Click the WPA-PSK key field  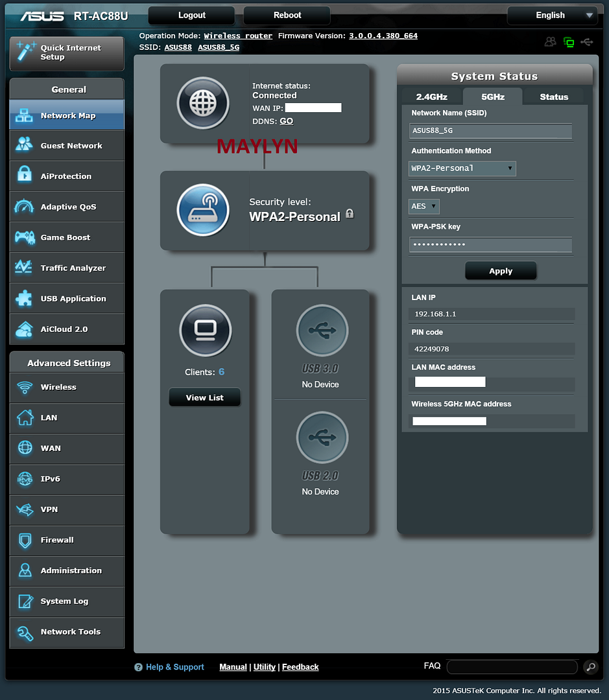click(490, 245)
